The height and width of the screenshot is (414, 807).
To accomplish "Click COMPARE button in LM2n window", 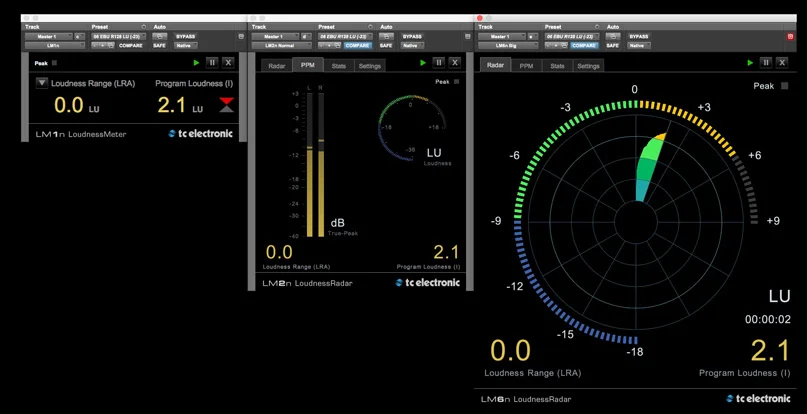I will (357, 45).
